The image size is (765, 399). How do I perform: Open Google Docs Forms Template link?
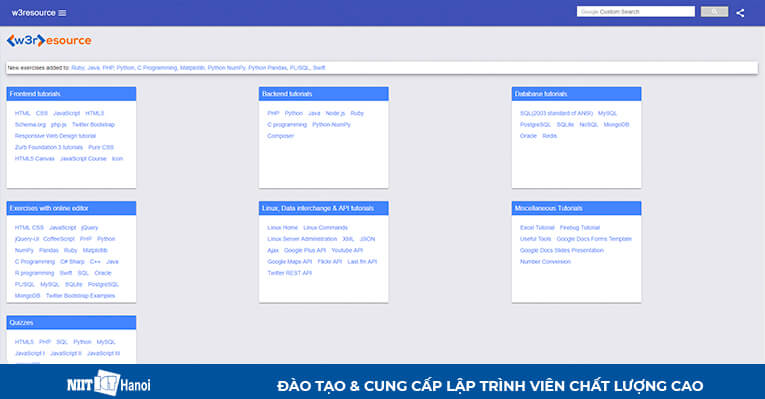pyautogui.click(x=594, y=239)
